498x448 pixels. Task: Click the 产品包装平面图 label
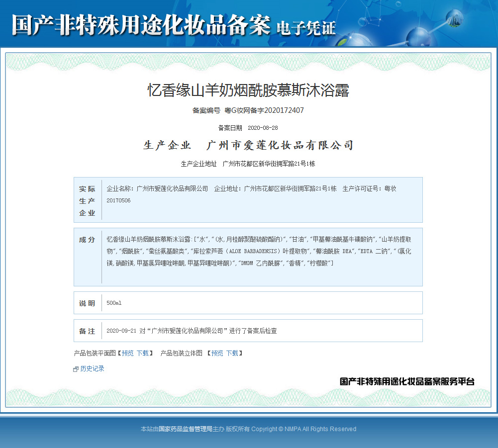coord(95,353)
